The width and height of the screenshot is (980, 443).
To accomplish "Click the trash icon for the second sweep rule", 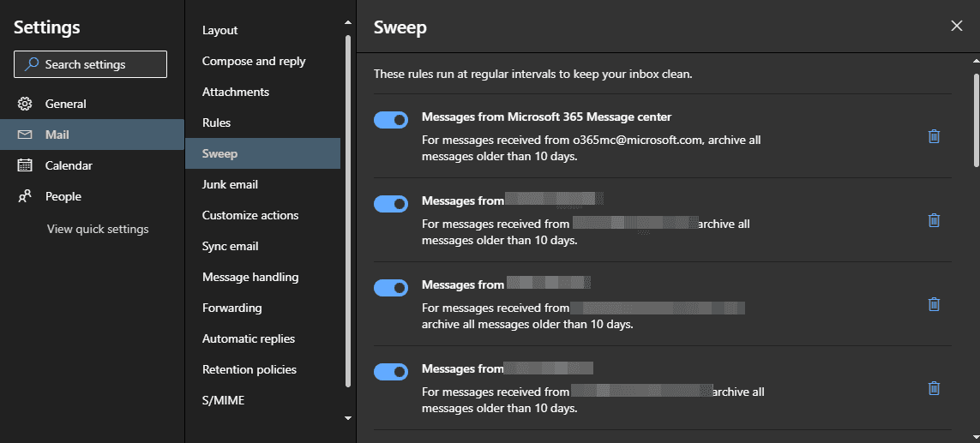I will pyautogui.click(x=934, y=220).
